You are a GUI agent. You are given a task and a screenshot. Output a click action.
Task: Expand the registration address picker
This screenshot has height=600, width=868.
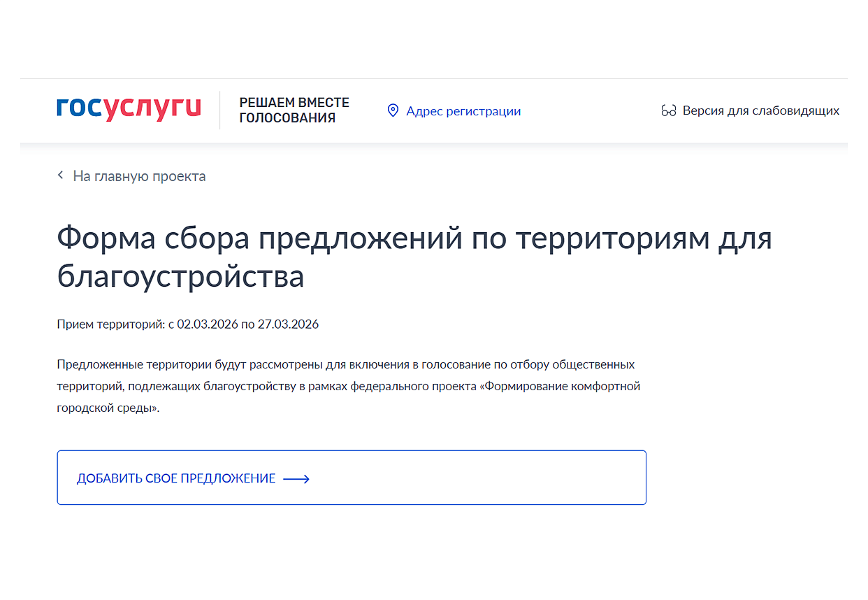tap(463, 110)
